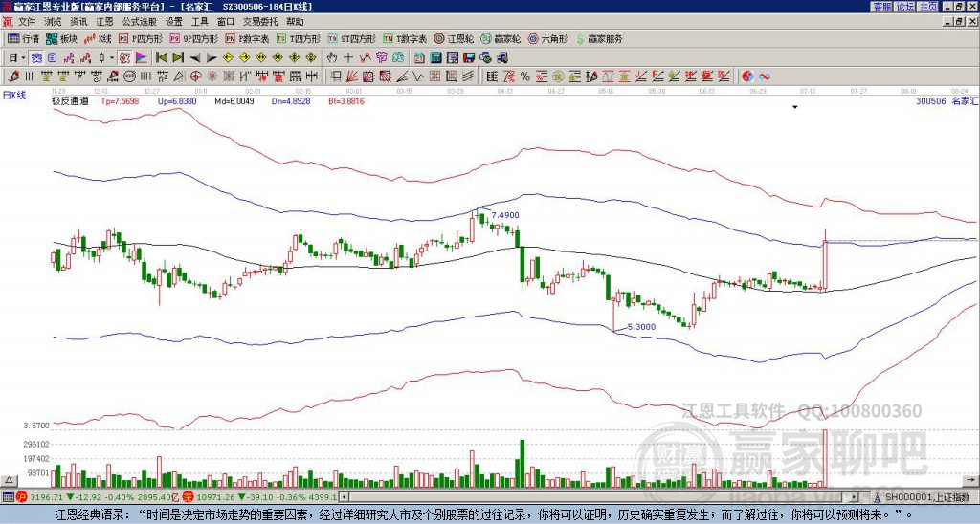The image size is (980, 524).
Task: Click the Bt=3.8816 indicator value
Action: [x=346, y=101]
